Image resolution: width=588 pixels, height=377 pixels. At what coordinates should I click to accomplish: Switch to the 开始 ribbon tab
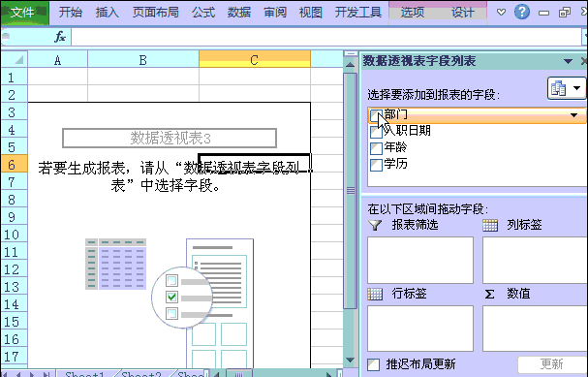pyautogui.click(x=70, y=13)
